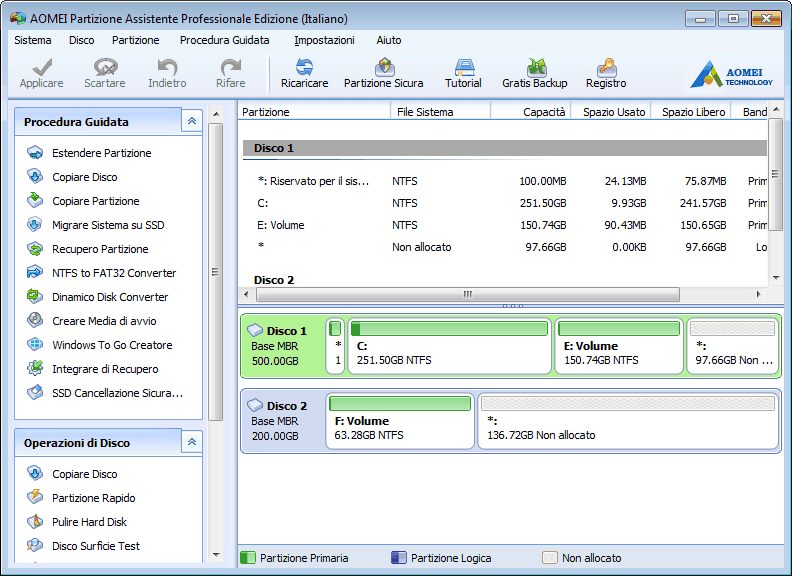
Task: Open the Impostazioni menu
Action: coord(324,40)
